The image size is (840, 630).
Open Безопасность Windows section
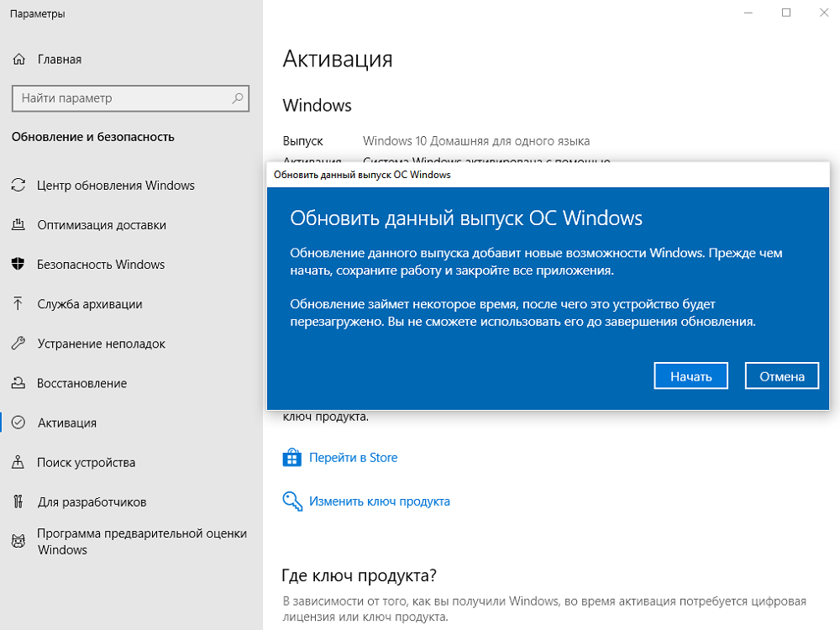coord(101,264)
